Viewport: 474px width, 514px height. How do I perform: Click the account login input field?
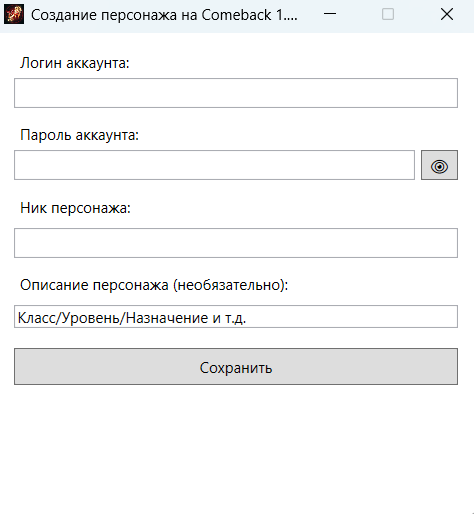pos(236,93)
